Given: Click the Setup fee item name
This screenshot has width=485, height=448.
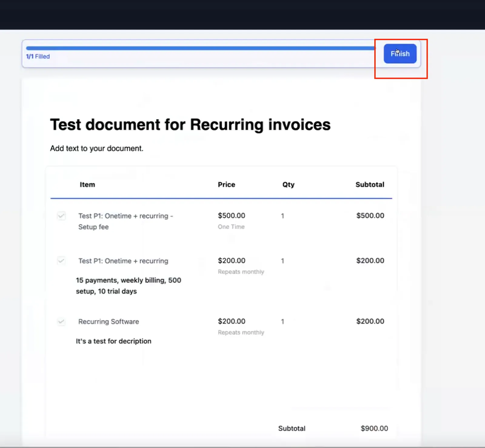Looking at the screenshot, I should [125, 221].
